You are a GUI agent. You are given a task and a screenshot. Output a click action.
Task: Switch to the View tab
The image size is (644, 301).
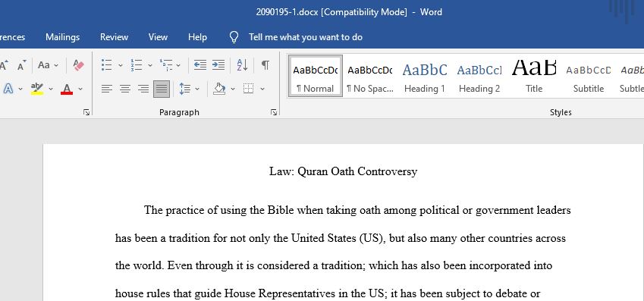(x=158, y=37)
